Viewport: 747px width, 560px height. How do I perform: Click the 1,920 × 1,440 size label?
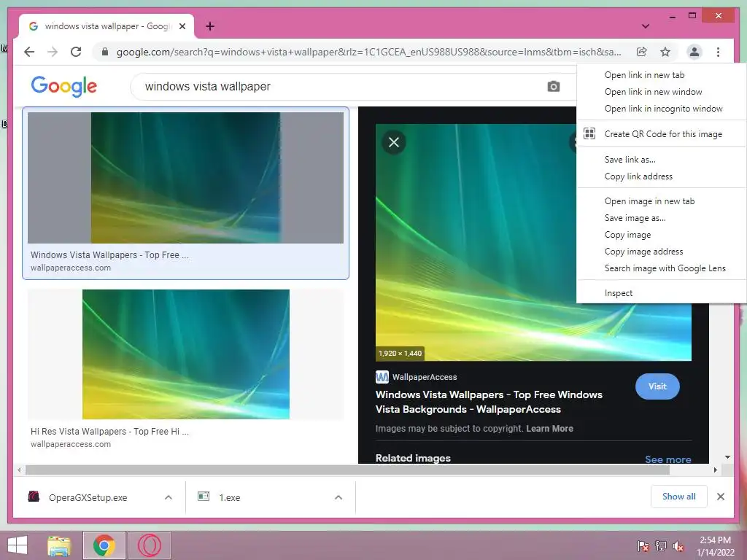[400, 353]
